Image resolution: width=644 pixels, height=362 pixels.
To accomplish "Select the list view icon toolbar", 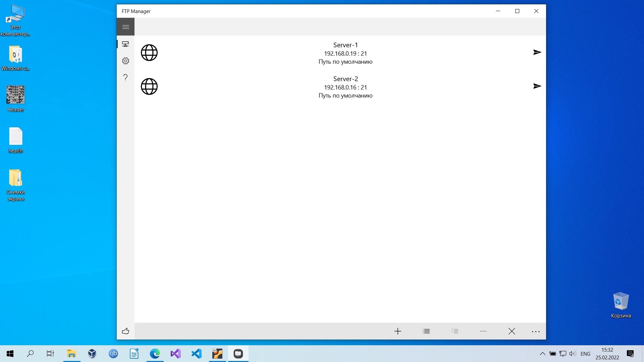I will [x=426, y=331].
